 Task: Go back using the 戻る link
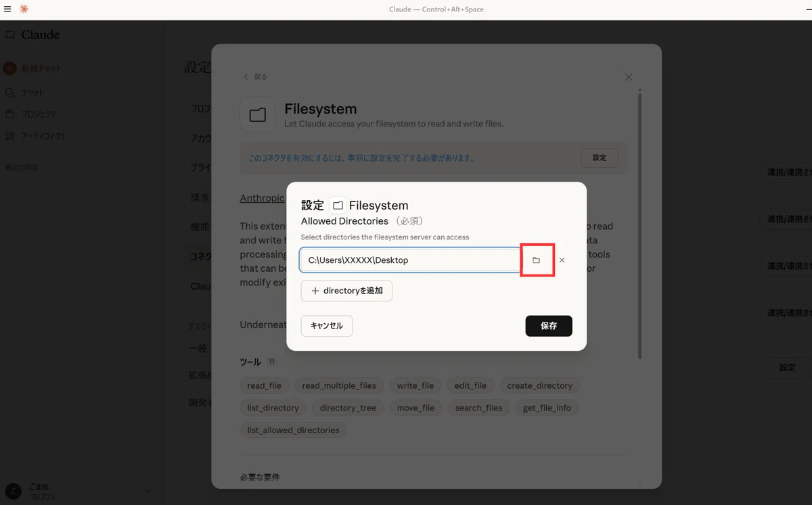[x=255, y=77]
